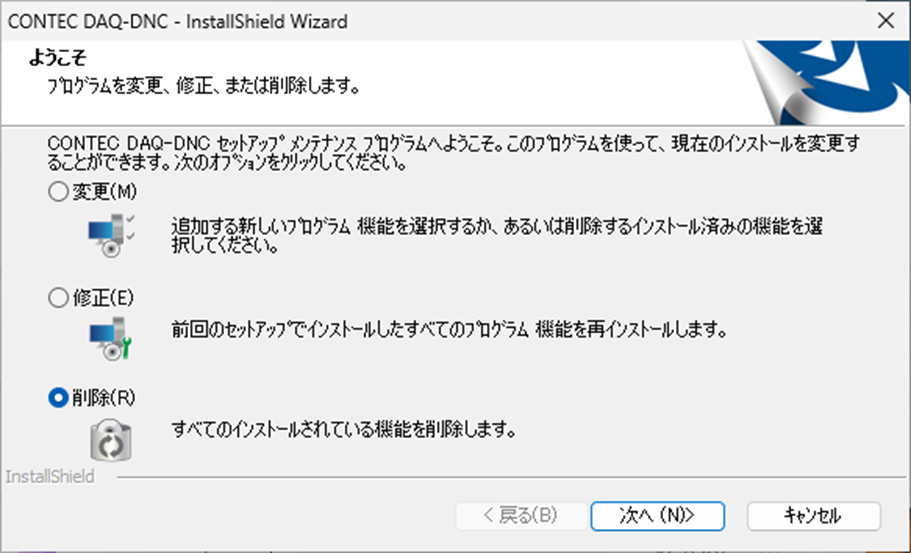This screenshot has width=911, height=553.
Task: Close the InstallShield Wizard window
Action: pos(885,21)
